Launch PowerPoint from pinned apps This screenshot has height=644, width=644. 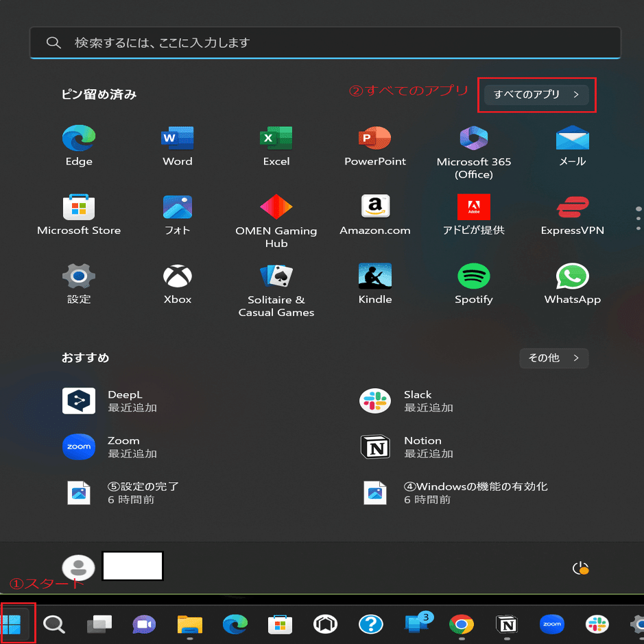point(375,146)
